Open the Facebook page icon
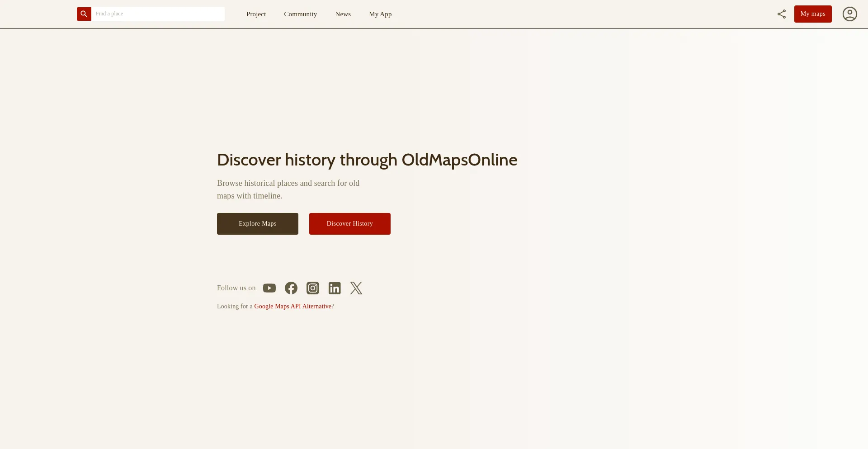This screenshot has width=868, height=449. click(291, 288)
